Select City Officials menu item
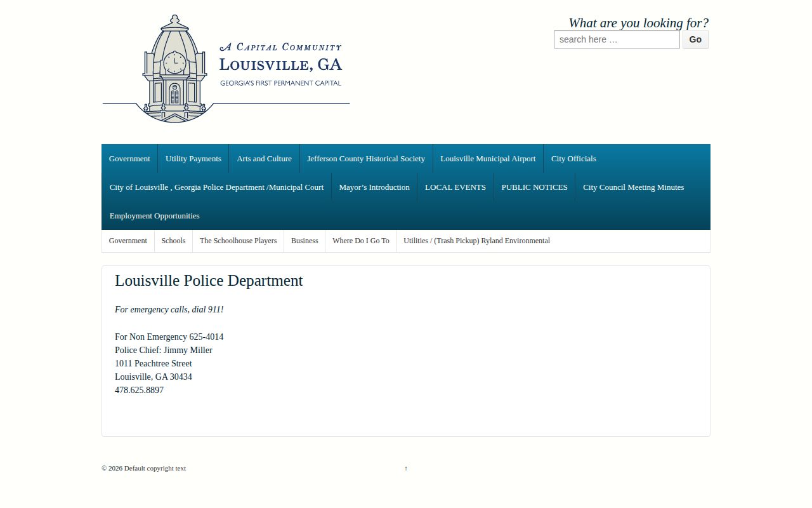The height and width of the screenshot is (508, 812). pos(573,159)
